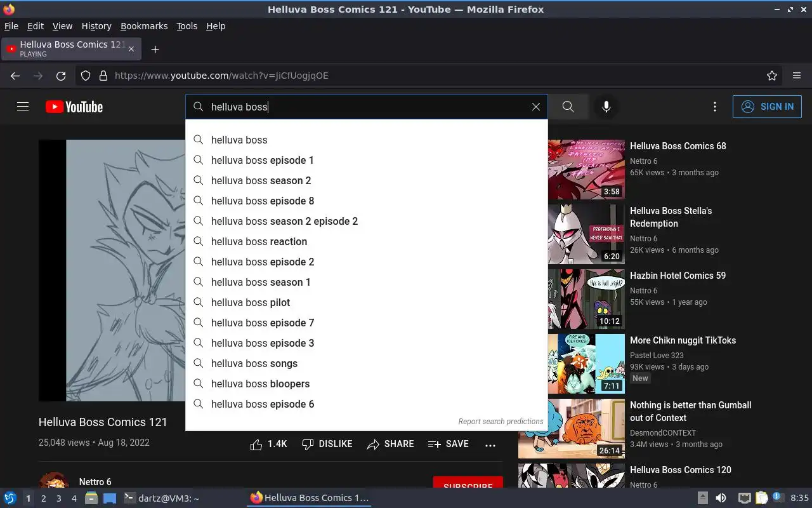Image resolution: width=812 pixels, height=508 pixels.
Task: Open the Hazbin Hotel Comics 59 thumbnail
Action: tap(586, 299)
